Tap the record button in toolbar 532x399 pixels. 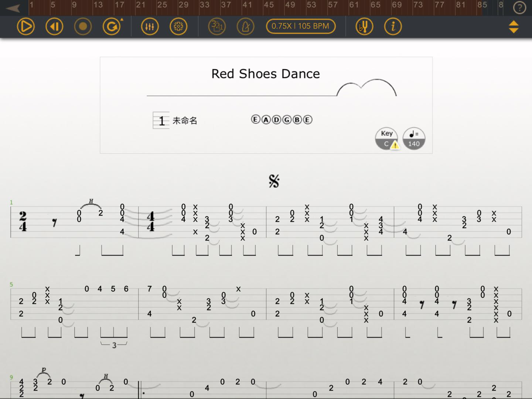(83, 27)
